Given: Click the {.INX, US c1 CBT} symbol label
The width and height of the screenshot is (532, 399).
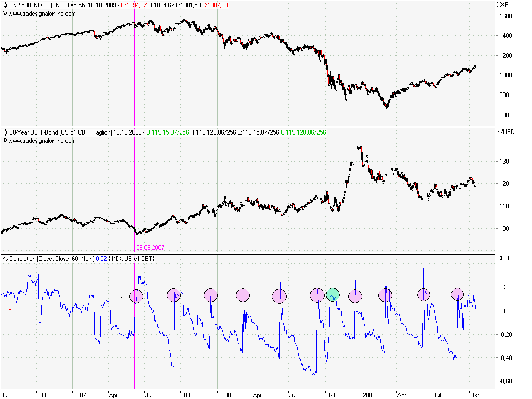Looking at the screenshot, I should (131, 259).
